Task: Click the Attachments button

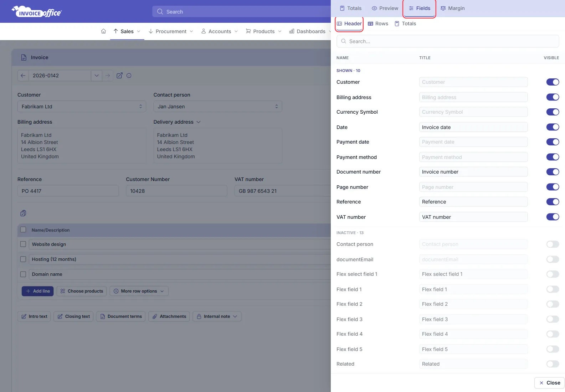Action: click(x=169, y=316)
